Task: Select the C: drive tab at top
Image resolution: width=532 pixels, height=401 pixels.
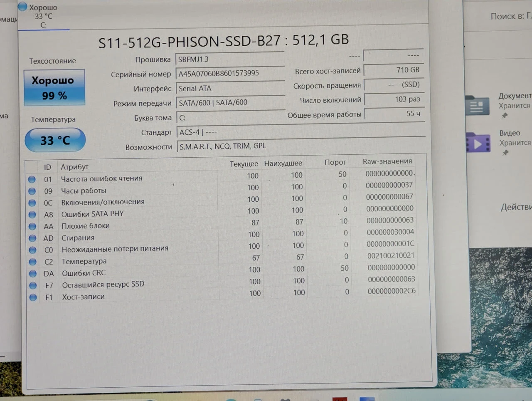Action: tap(44, 16)
